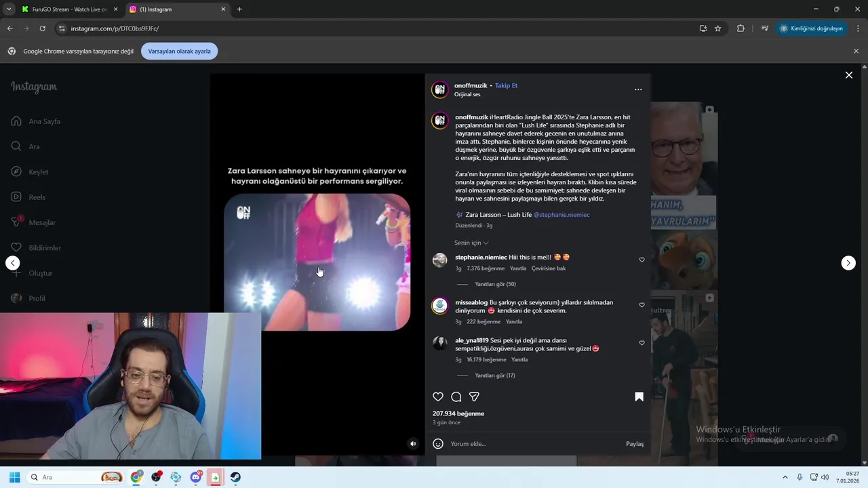Screen dimensions: 868x488
Task: Play the reel video in the post
Action: pos(317,262)
